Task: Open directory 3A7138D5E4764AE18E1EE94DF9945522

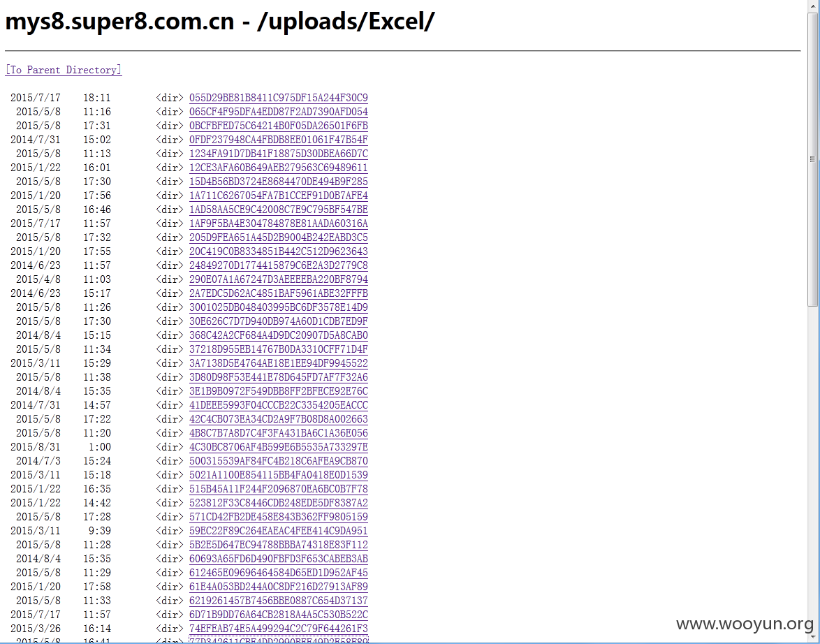Action: point(278,363)
